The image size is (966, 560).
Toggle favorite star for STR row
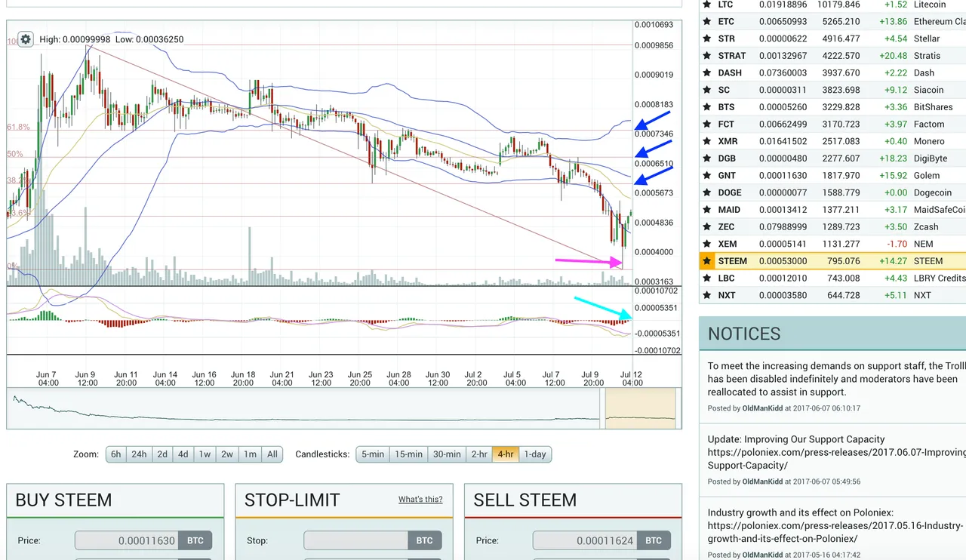[x=707, y=38]
